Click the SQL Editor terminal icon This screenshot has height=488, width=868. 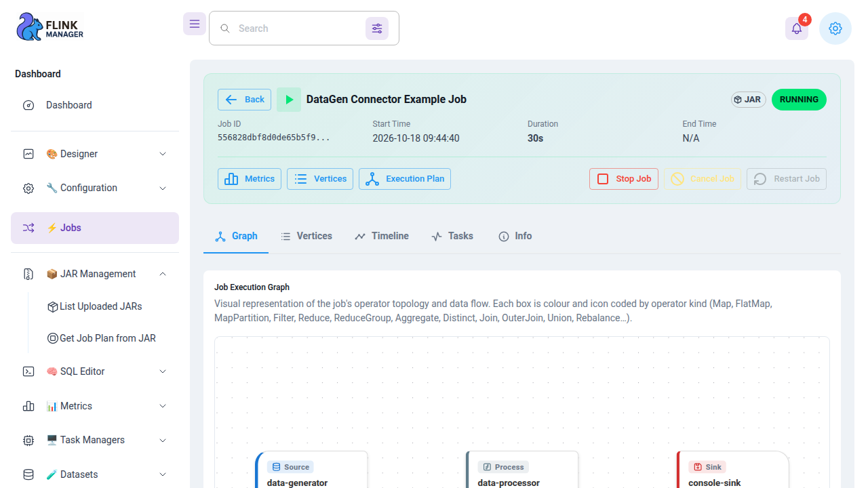pos(28,371)
